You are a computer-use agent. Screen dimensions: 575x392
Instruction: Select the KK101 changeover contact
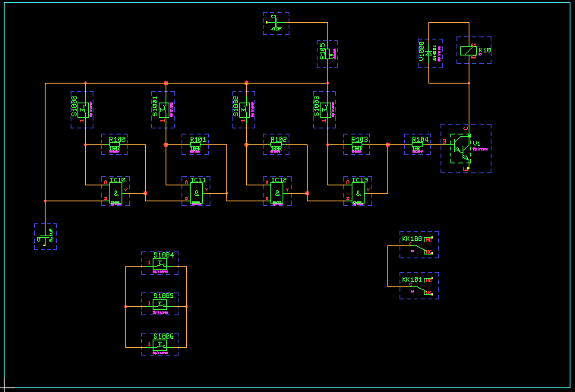pos(419,286)
